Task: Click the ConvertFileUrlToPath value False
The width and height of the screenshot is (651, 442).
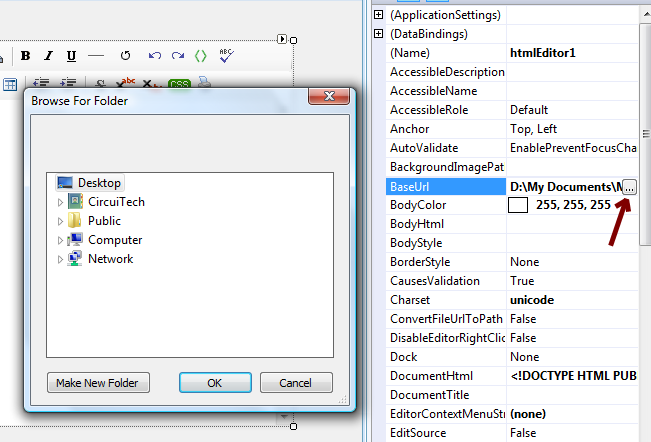Action: click(x=523, y=319)
